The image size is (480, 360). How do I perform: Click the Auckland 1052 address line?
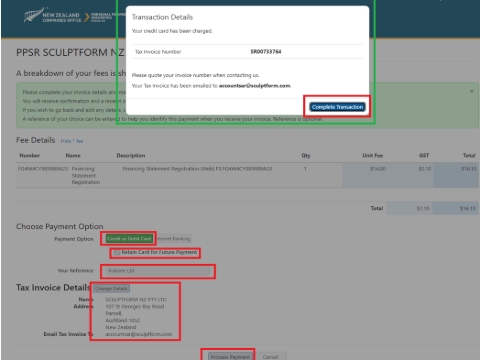tap(123, 320)
